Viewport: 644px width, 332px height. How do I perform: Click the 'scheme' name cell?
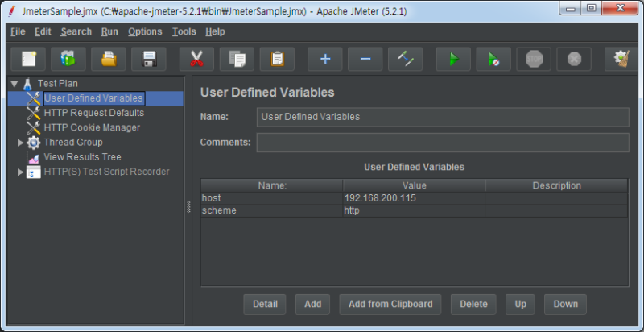click(272, 211)
